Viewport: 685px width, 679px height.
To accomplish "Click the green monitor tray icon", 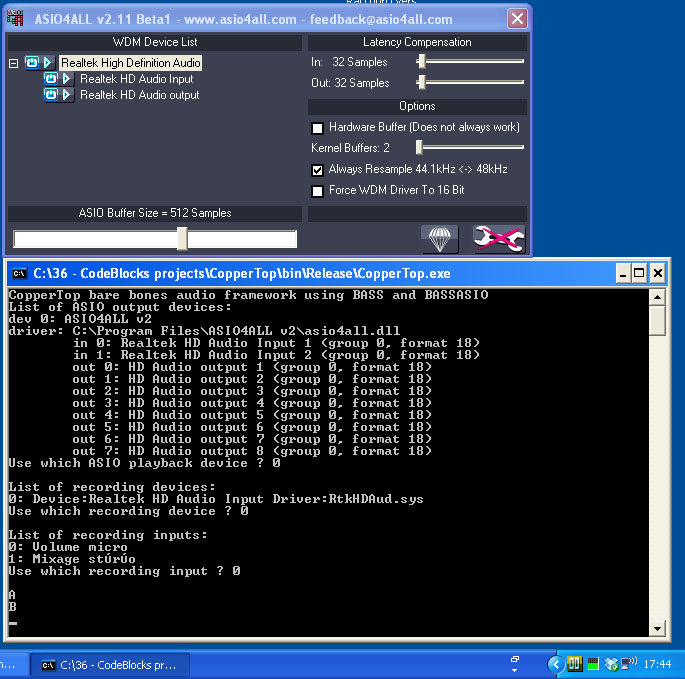I will tap(593, 664).
